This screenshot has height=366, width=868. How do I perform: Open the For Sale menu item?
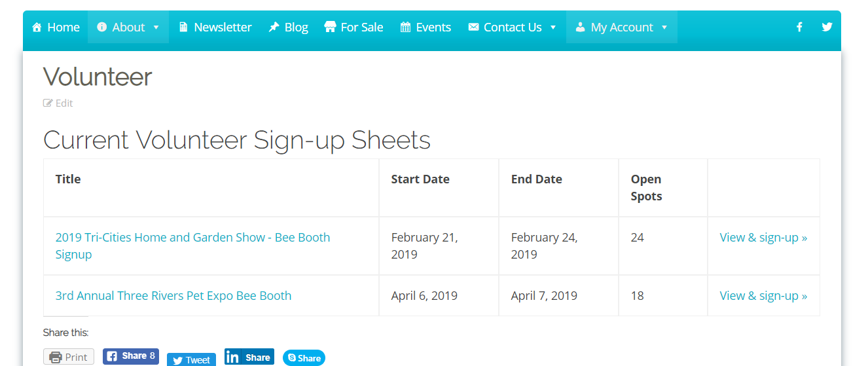353,27
